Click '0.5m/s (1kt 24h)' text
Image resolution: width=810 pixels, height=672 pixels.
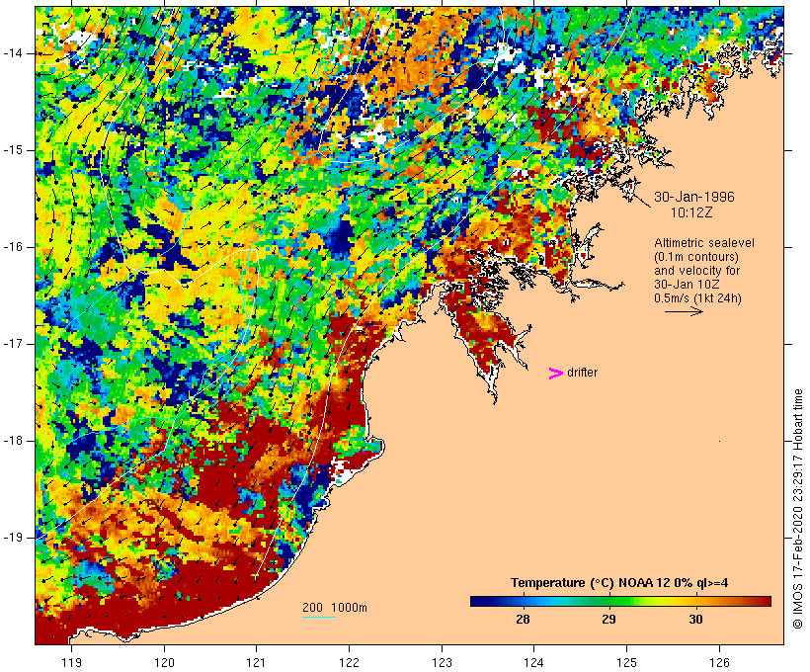point(697,298)
